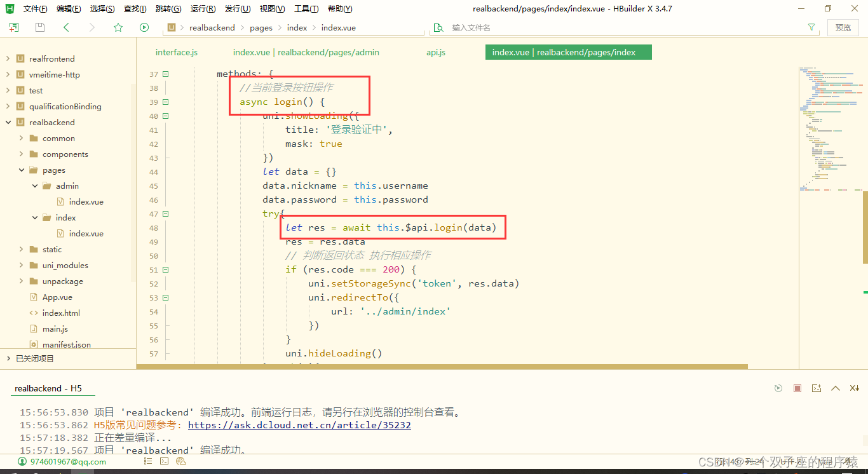Fold code at line 37 marker
Image resolution: width=868 pixels, height=474 pixels.
pyautogui.click(x=165, y=74)
